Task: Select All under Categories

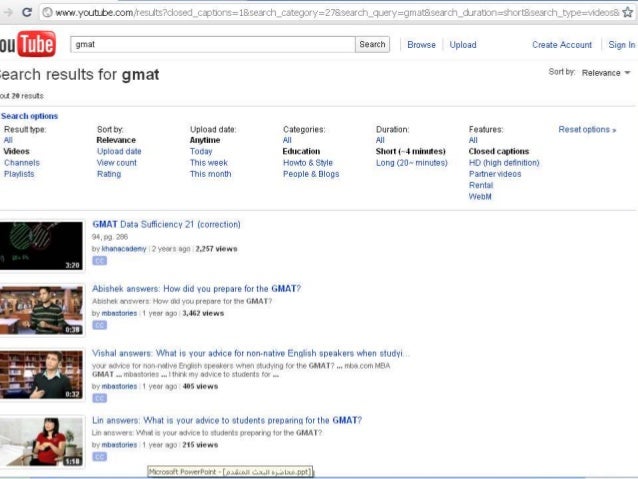Action: (x=287, y=140)
